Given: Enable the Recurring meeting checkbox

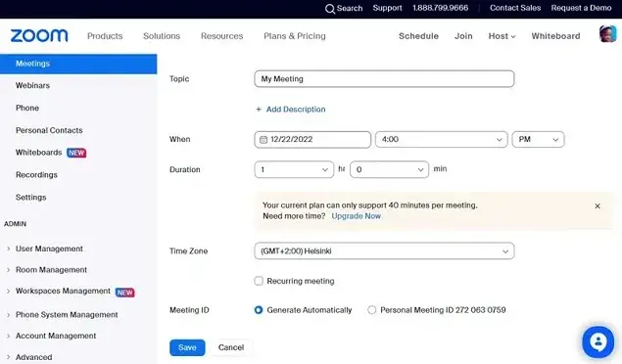Looking at the screenshot, I should point(259,281).
